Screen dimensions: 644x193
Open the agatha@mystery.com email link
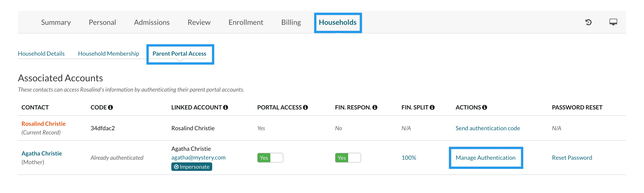(x=198, y=157)
